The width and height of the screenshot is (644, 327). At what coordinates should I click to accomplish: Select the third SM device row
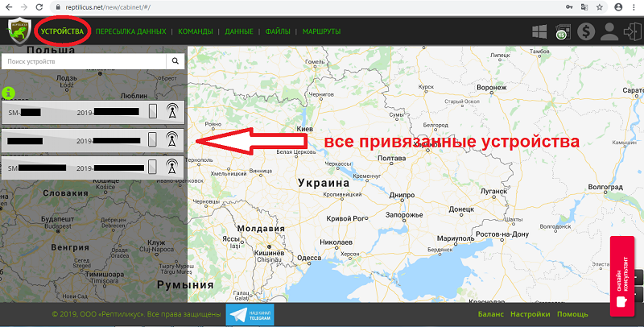pos(93,168)
